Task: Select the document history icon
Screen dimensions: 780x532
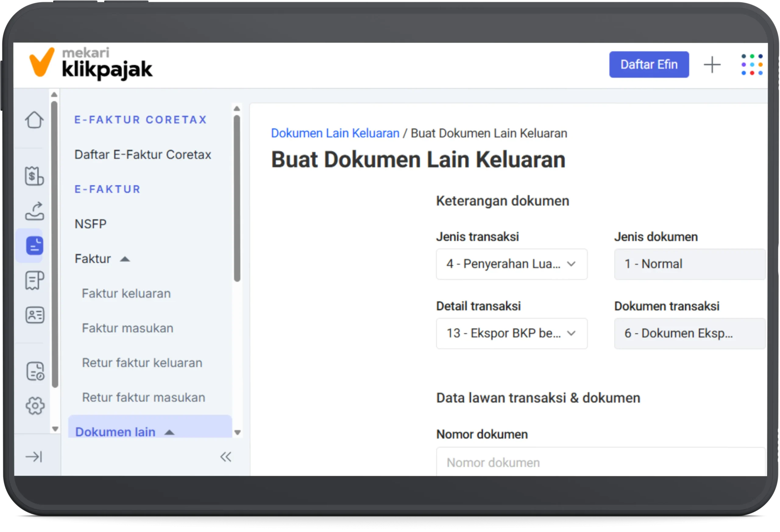Action: click(34, 371)
